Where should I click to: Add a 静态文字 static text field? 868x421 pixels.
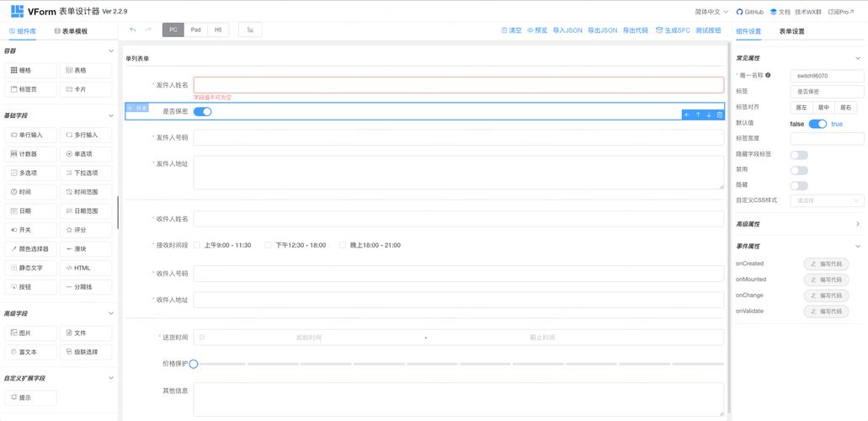tap(30, 268)
